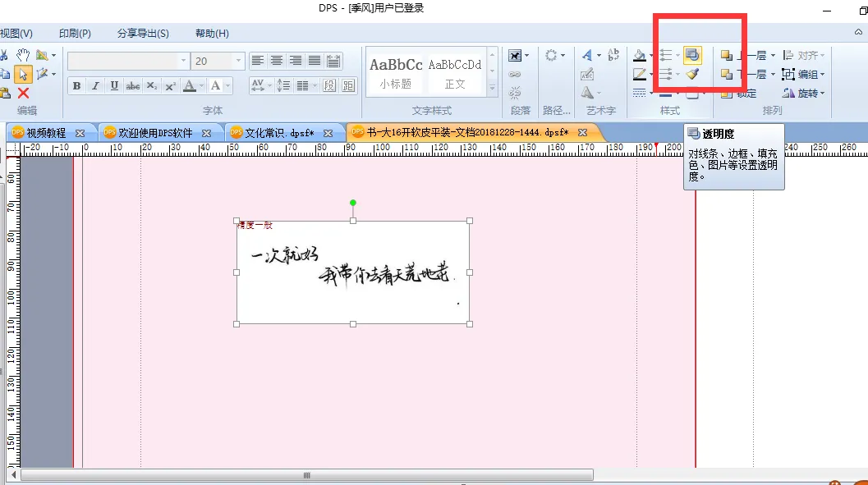Click the fill color bucket swatch

[640, 55]
